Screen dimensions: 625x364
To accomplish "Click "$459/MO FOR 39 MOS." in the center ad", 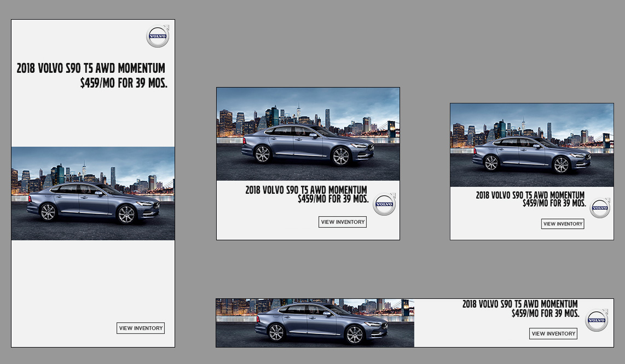I will tap(333, 199).
